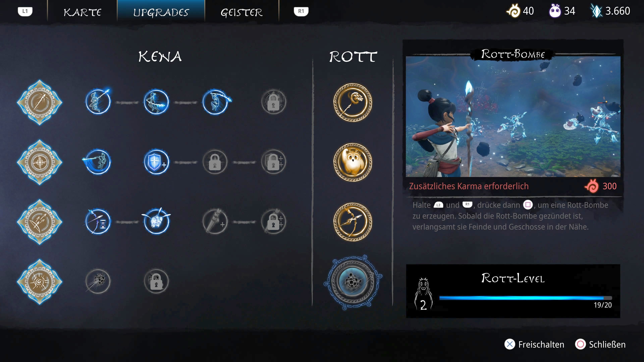The height and width of the screenshot is (362, 644).
Task: Open the Geister tab
Action: point(241,12)
